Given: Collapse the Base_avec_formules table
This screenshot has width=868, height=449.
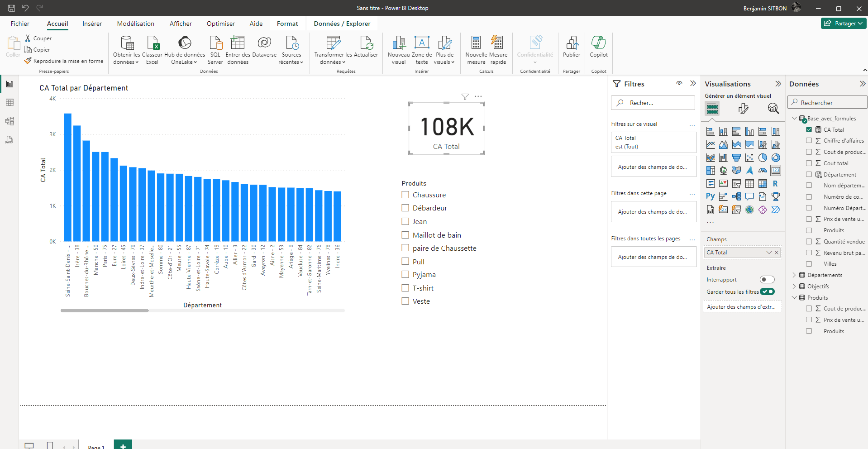Looking at the screenshot, I should (794, 119).
